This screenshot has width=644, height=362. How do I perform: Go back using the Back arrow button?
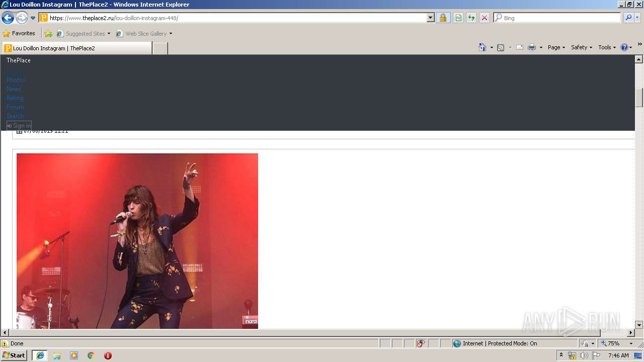click(8, 18)
